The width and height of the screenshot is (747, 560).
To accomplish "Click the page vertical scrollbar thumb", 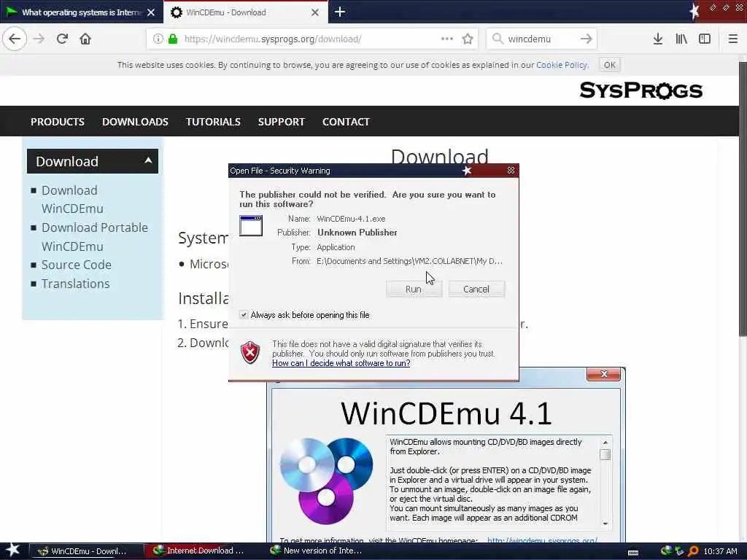I will pyautogui.click(x=742, y=200).
